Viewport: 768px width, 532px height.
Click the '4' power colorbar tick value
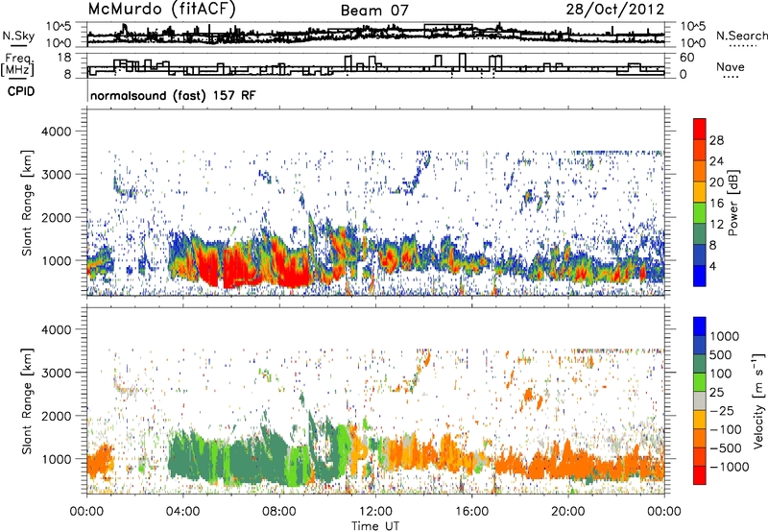point(713,267)
